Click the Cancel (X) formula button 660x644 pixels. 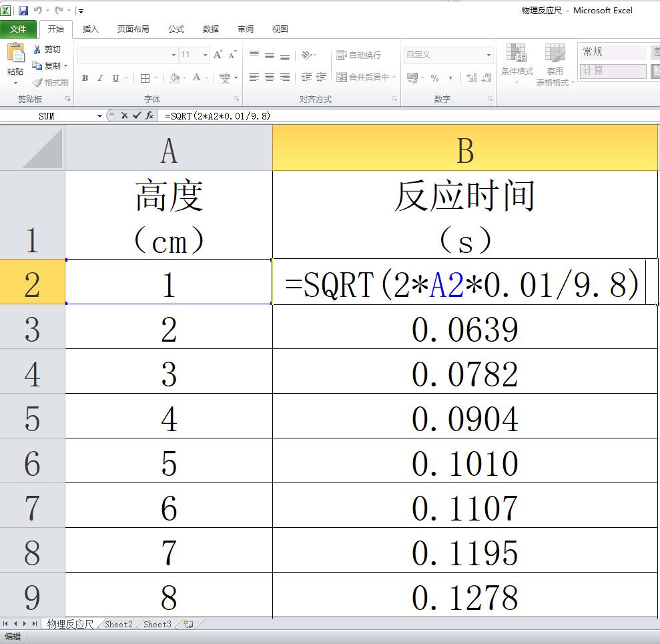tap(124, 115)
